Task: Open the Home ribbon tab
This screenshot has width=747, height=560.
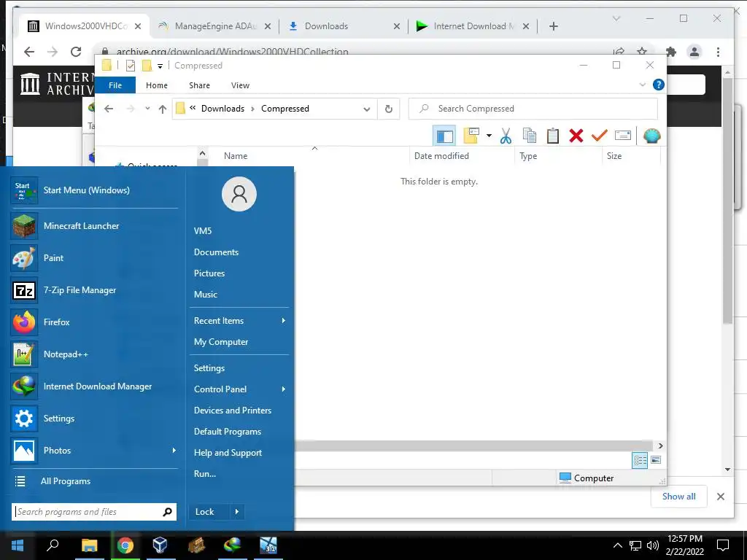Action: (x=157, y=85)
